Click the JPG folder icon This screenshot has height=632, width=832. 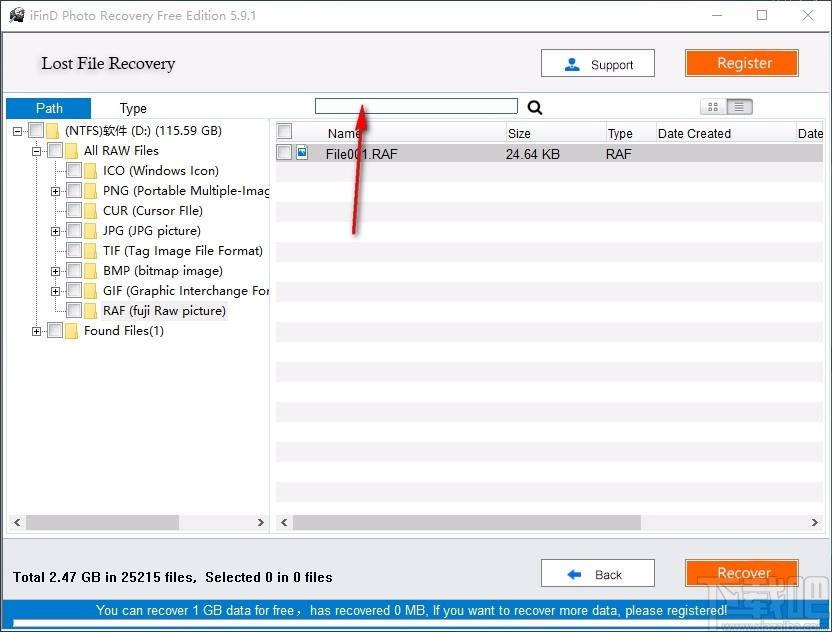[91, 231]
